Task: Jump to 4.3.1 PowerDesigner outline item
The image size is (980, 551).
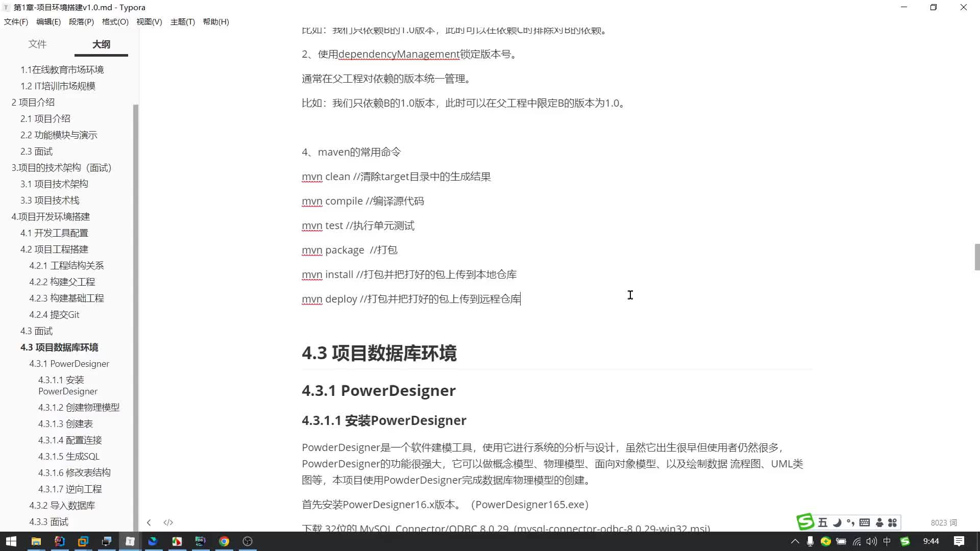Action: (x=69, y=363)
